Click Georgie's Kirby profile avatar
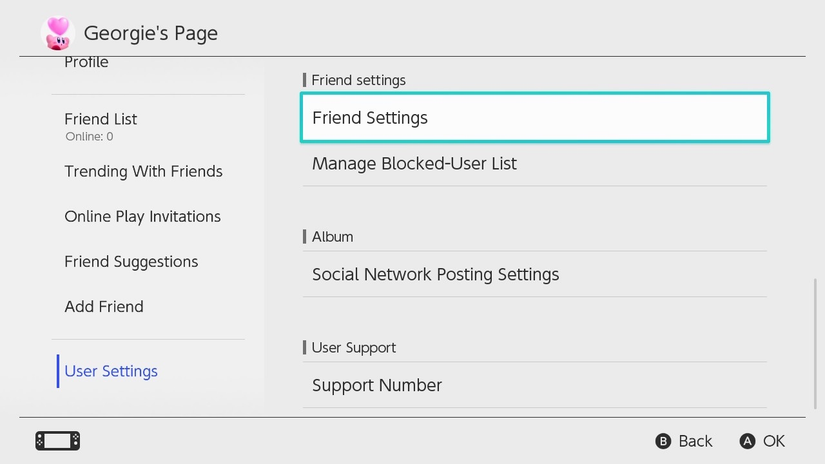The width and height of the screenshot is (825, 464). coord(57,33)
